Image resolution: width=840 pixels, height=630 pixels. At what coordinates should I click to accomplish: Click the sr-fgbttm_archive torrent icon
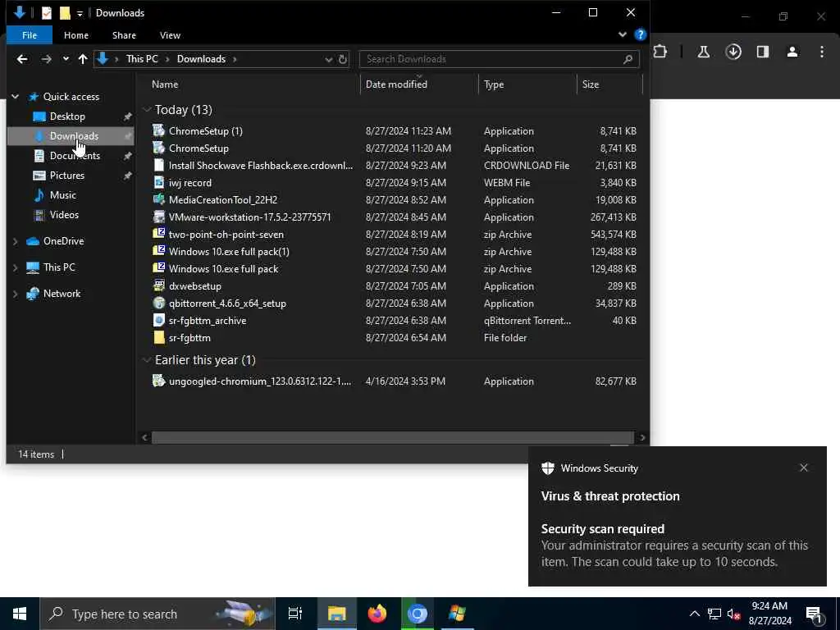[158, 320]
